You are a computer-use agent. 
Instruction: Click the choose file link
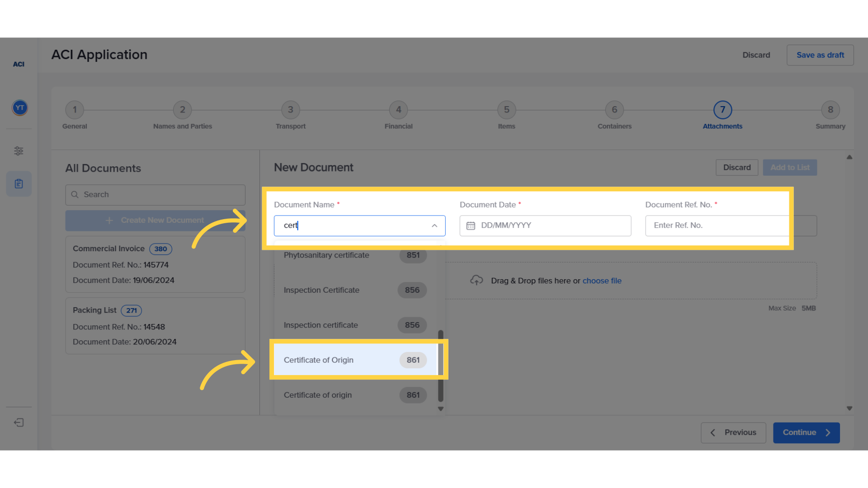coord(602,281)
